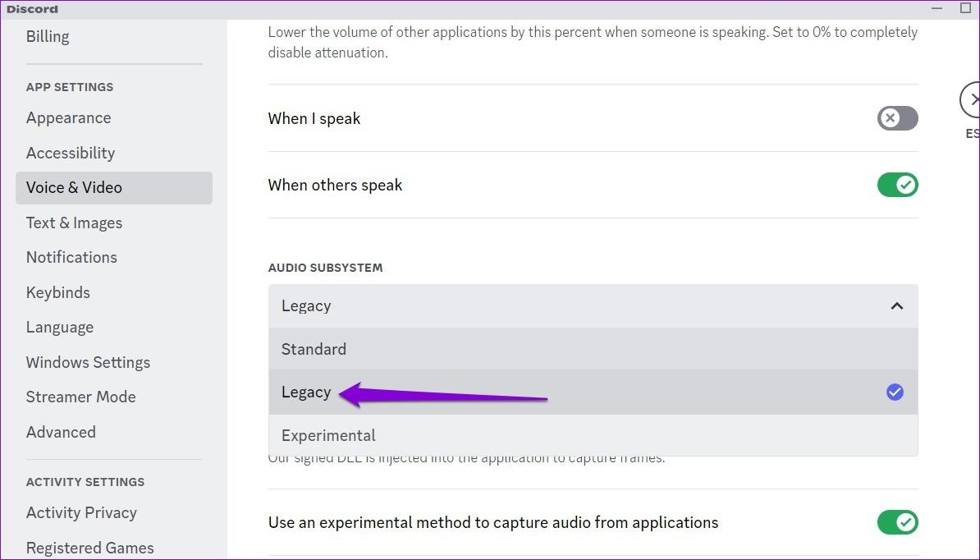
Task: Open Windows Settings section
Action: (88, 362)
